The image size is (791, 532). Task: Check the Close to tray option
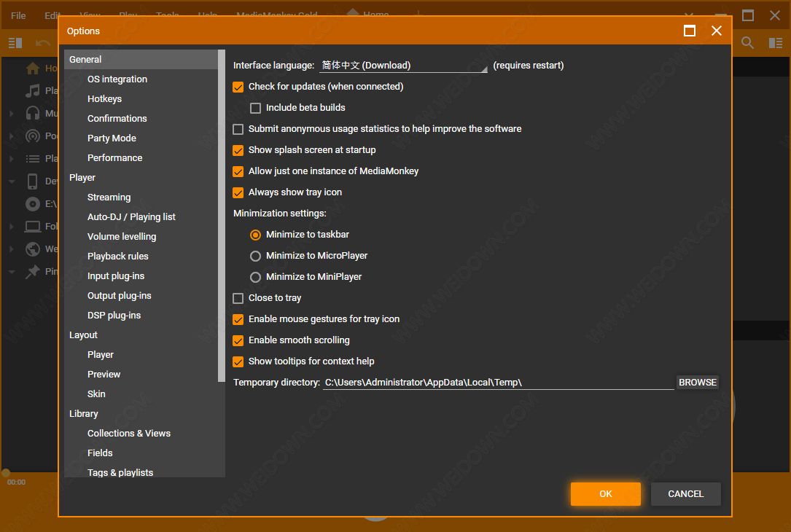click(238, 298)
